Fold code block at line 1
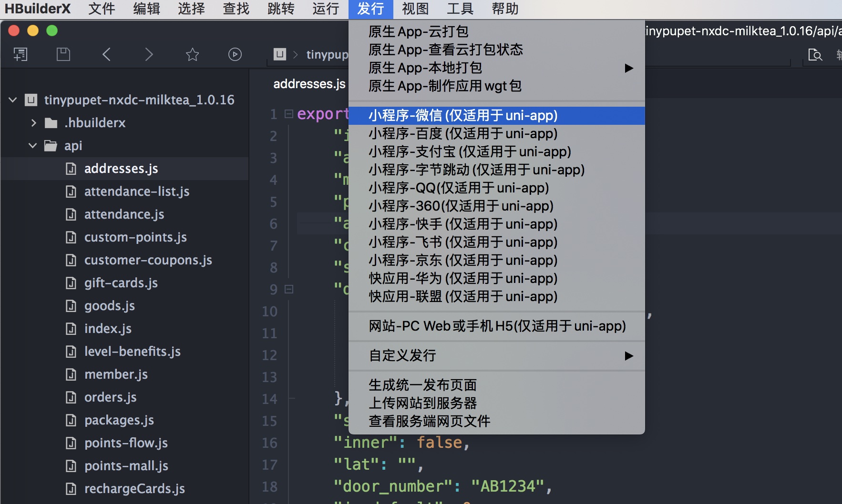The width and height of the screenshot is (842, 504). 289,114
